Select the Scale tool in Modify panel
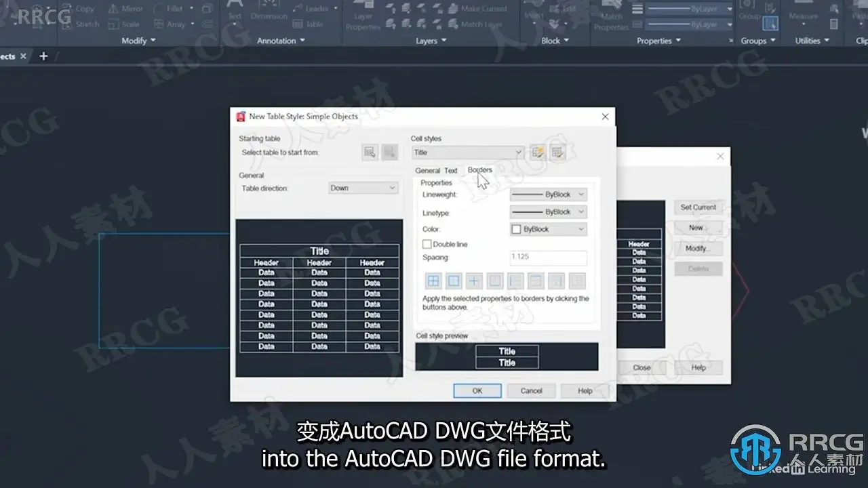868x488 pixels. (124, 24)
